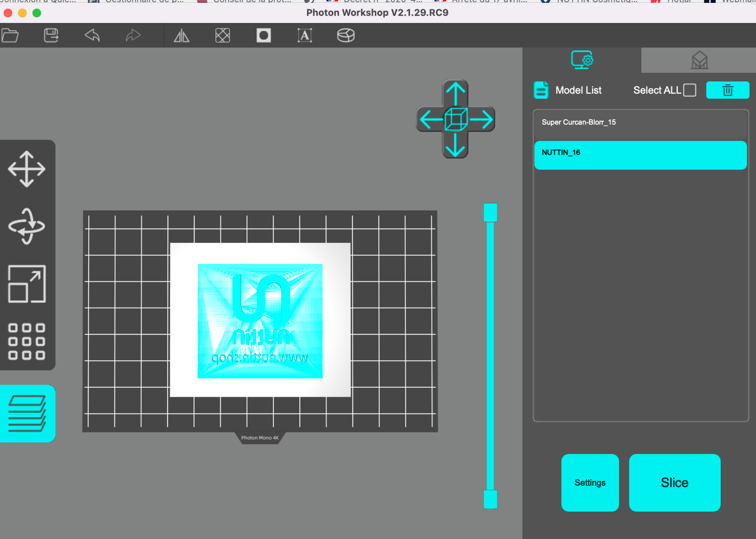Toggle the layer slice view button
The image size is (756, 539).
[27, 413]
